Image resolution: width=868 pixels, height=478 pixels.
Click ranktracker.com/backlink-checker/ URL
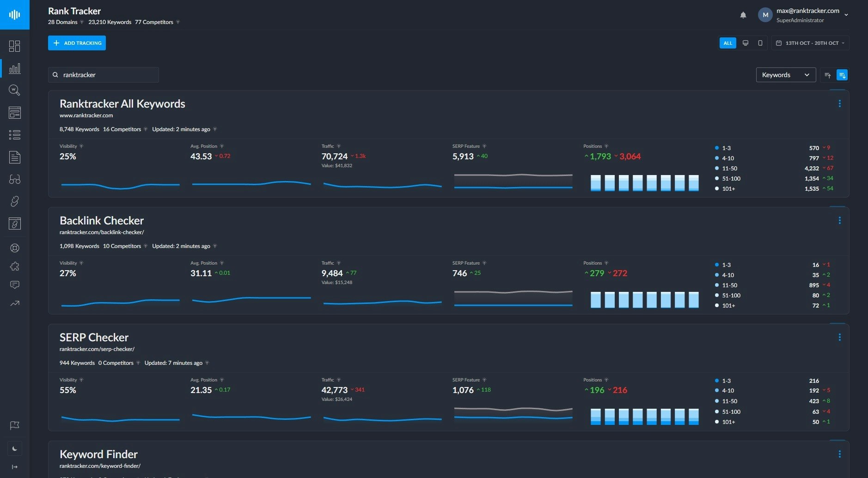(102, 232)
